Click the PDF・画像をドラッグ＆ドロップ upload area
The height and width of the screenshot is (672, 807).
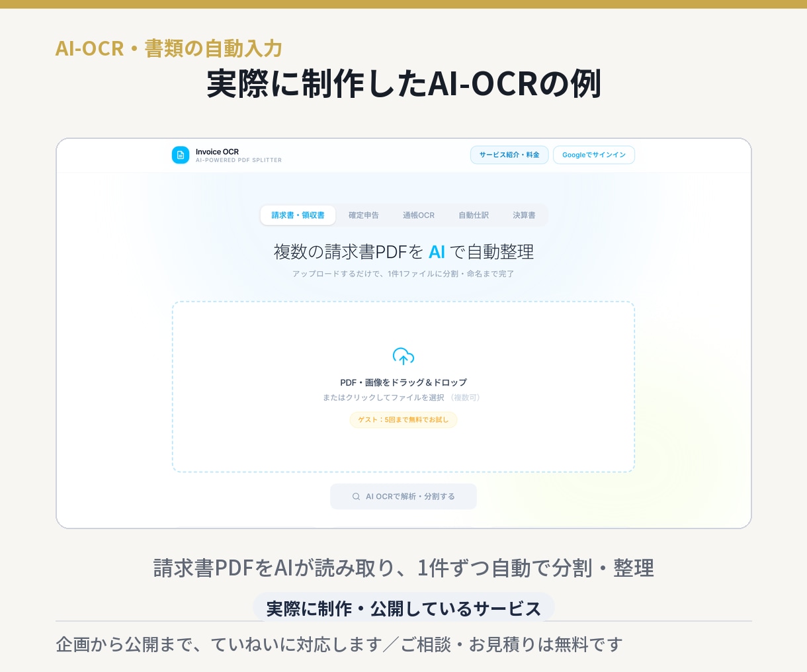pyautogui.click(x=403, y=387)
